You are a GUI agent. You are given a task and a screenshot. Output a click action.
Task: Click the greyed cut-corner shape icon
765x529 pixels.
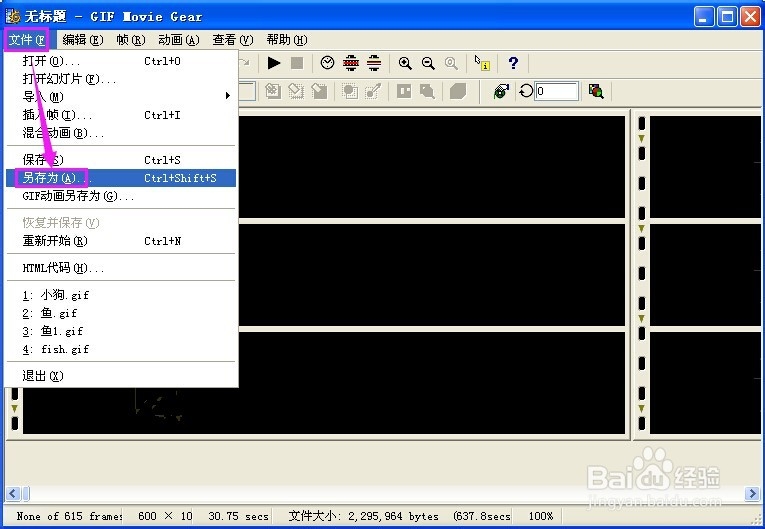pos(458,91)
